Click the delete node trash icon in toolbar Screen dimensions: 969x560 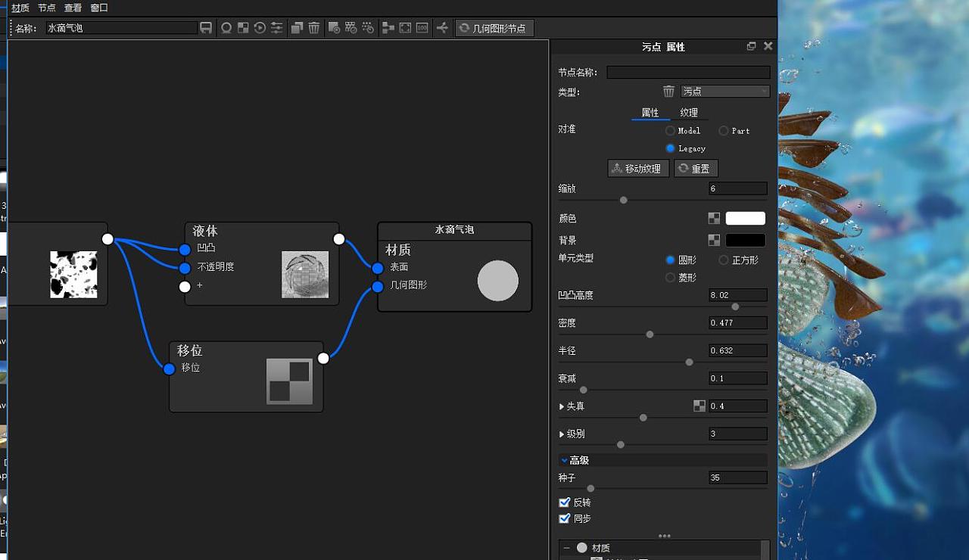316,28
